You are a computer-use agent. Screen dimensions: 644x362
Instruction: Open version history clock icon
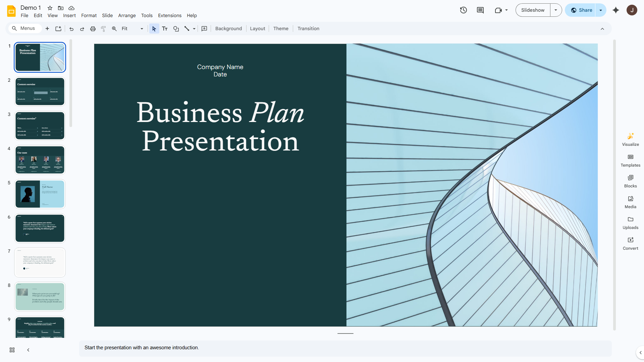464,10
